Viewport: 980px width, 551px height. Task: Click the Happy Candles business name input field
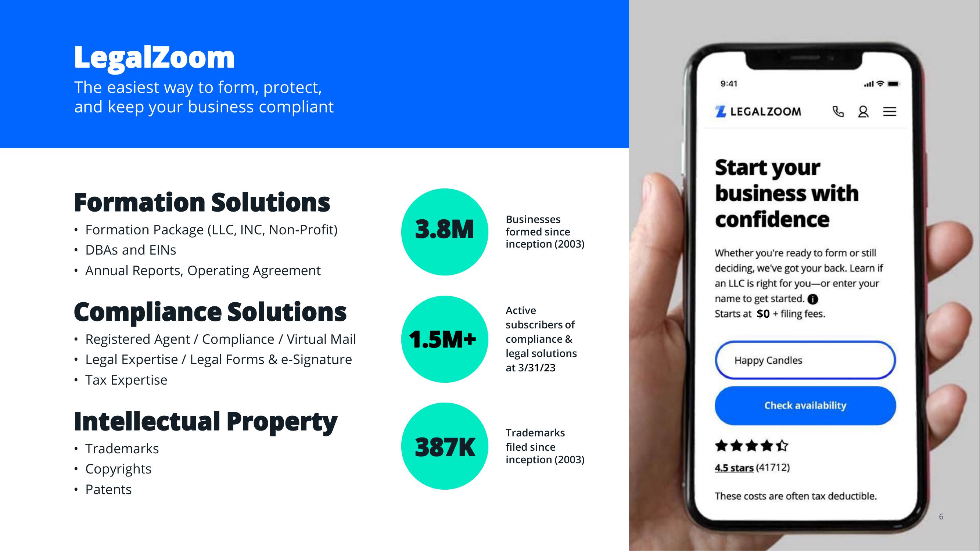tap(805, 360)
